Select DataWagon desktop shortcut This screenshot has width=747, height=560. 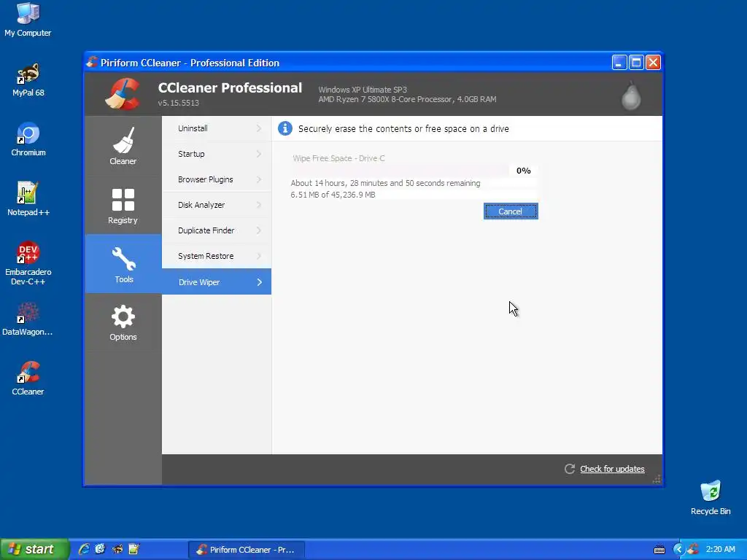coord(28,319)
